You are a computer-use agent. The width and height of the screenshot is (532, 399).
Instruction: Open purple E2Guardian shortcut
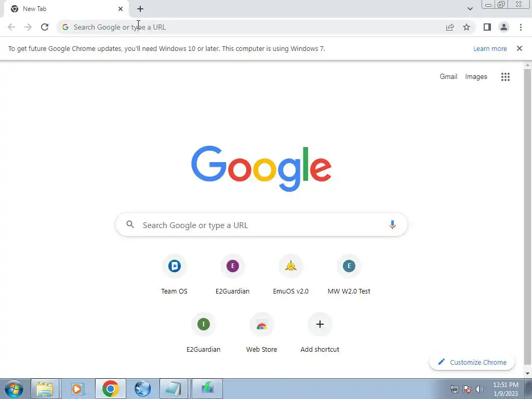(x=232, y=274)
